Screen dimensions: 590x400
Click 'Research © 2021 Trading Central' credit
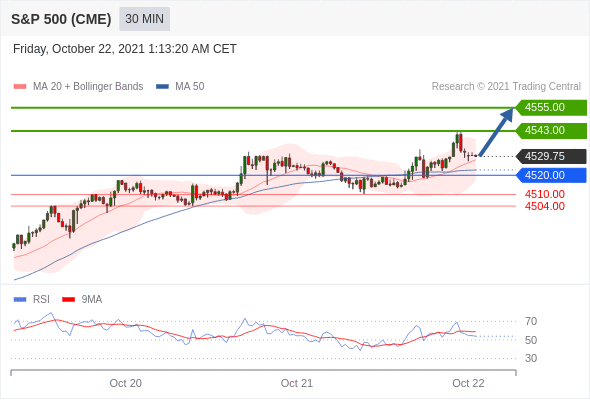coord(506,87)
